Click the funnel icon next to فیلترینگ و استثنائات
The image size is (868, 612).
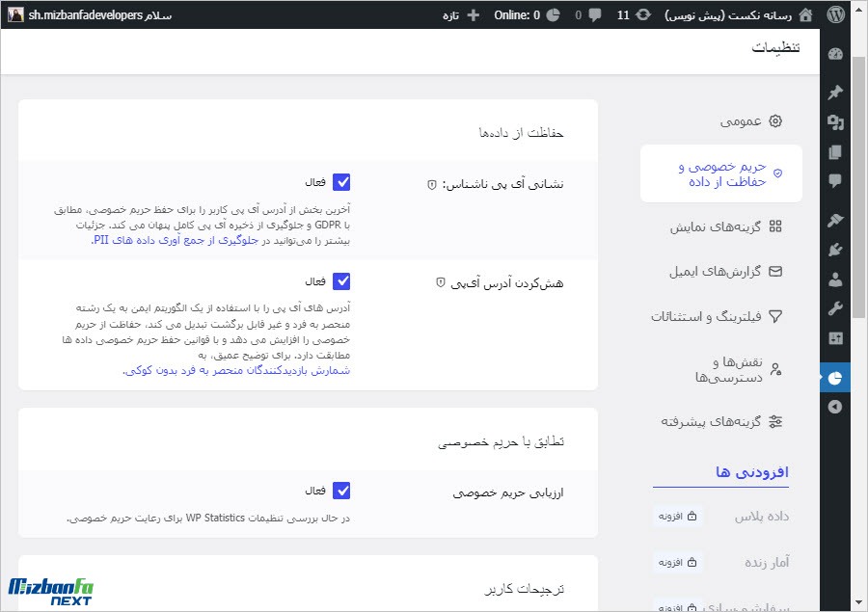coord(775,316)
